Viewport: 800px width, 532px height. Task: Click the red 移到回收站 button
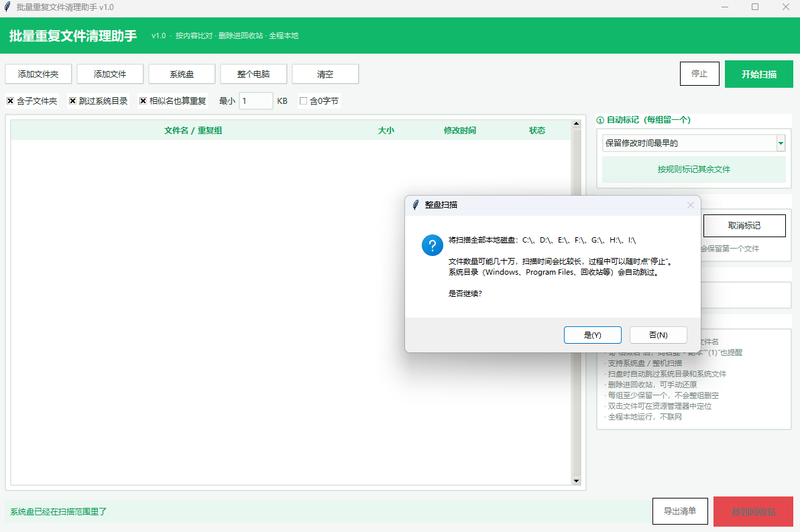coord(754,512)
